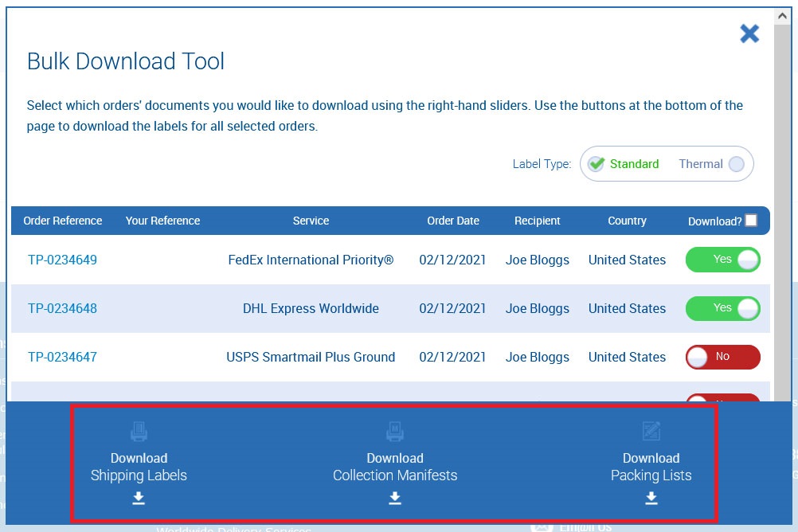Click 02/12/2021 in the TP-0234648 row

coord(452,308)
